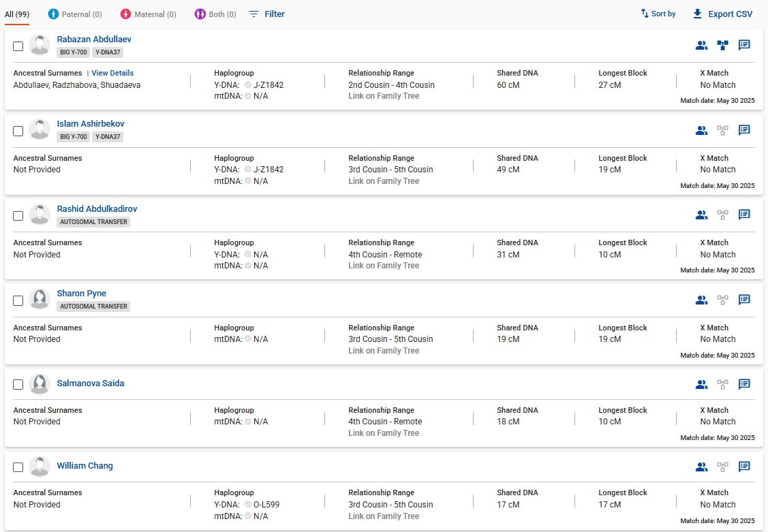Check the William Chang match box
The width and height of the screenshot is (768, 532).
point(18,467)
